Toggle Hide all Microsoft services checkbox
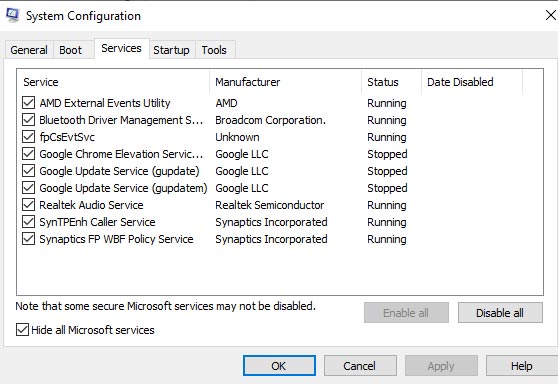The width and height of the screenshot is (558, 384). point(22,330)
